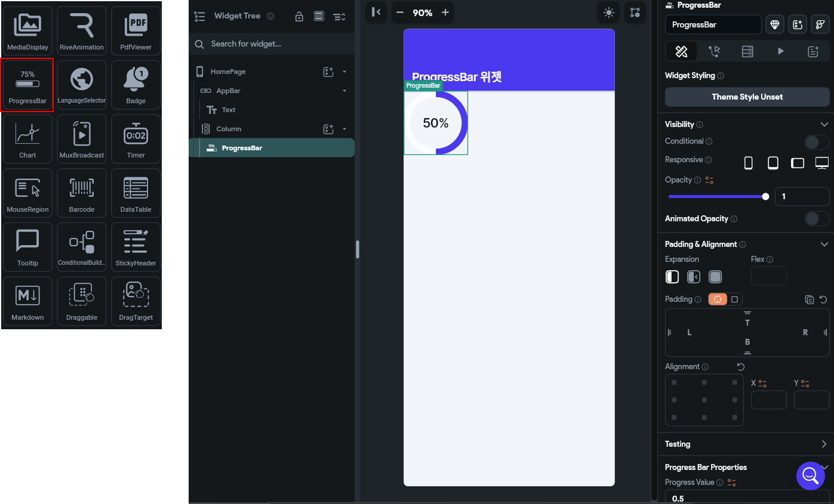Select the Badge widget
Viewport: 834px width, 504px height.
136,85
